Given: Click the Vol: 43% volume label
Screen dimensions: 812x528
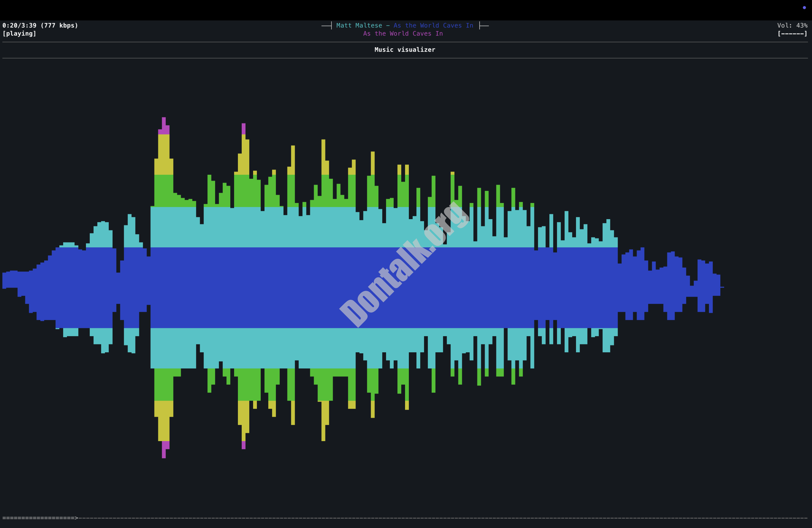Looking at the screenshot, I should [792, 26].
